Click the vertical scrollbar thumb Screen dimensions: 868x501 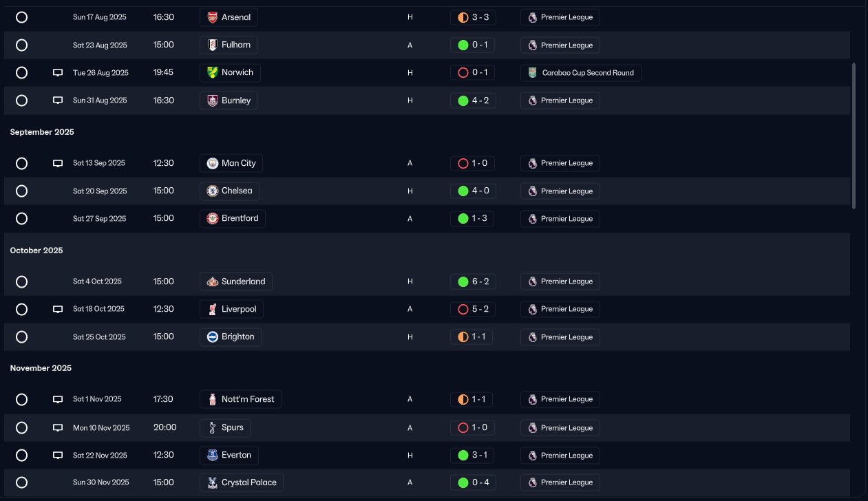[x=854, y=136]
